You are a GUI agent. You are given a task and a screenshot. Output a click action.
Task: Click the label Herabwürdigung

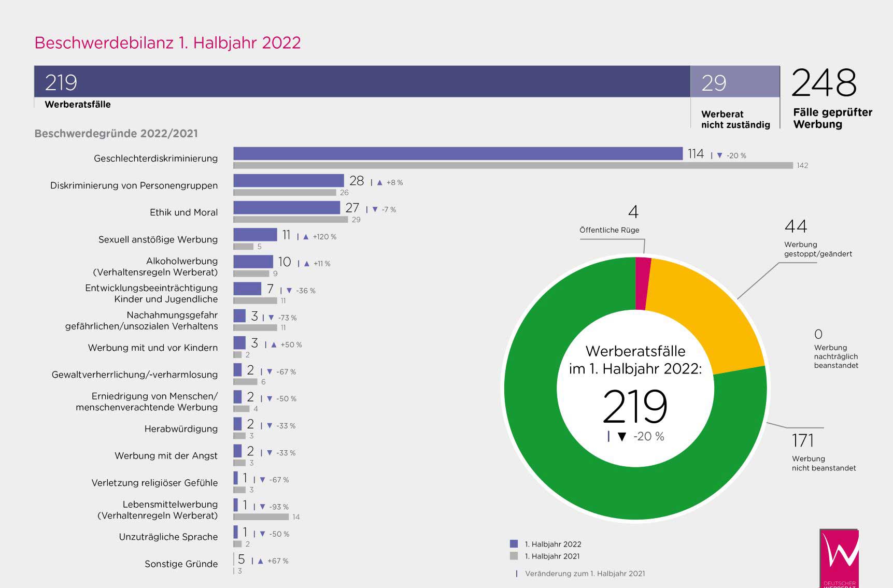coord(181,429)
